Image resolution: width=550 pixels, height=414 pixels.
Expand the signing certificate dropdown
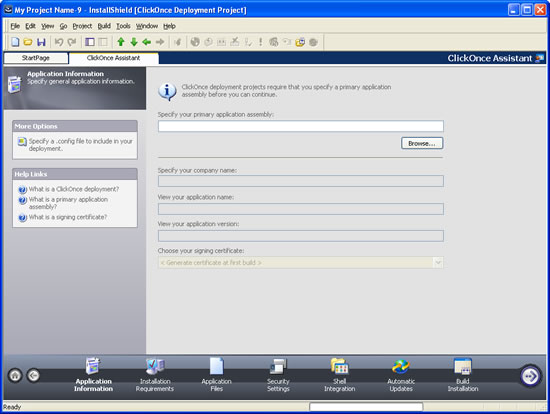coord(438,262)
